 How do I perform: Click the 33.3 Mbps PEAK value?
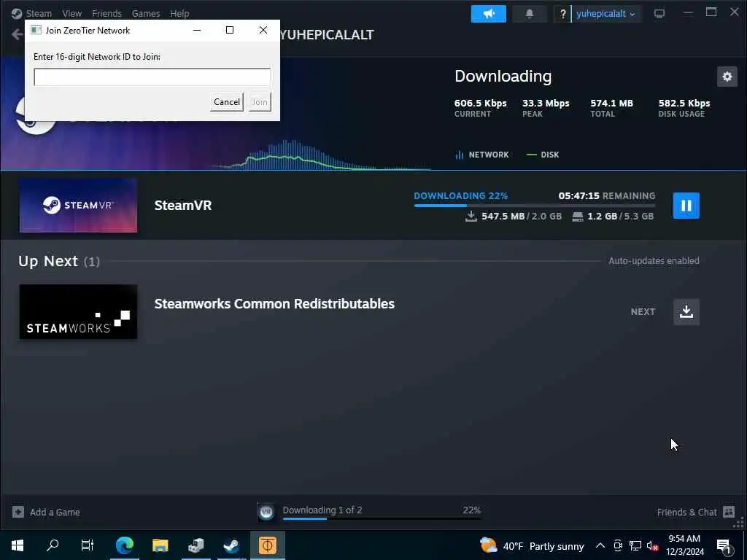tap(546, 104)
